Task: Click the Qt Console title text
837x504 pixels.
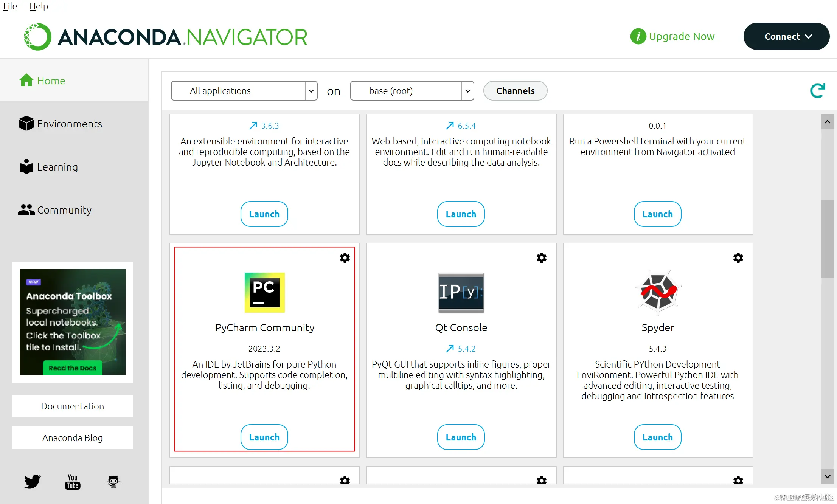Action: click(x=461, y=327)
